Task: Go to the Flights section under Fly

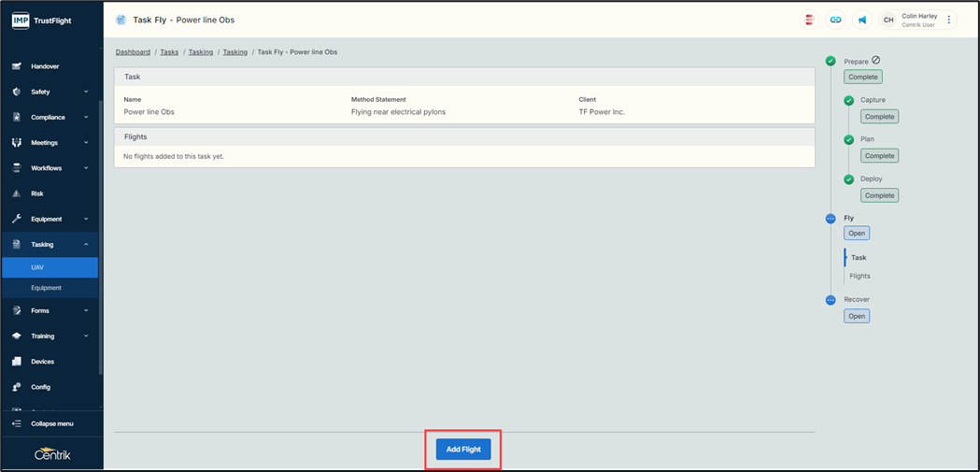Action: (x=860, y=276)
